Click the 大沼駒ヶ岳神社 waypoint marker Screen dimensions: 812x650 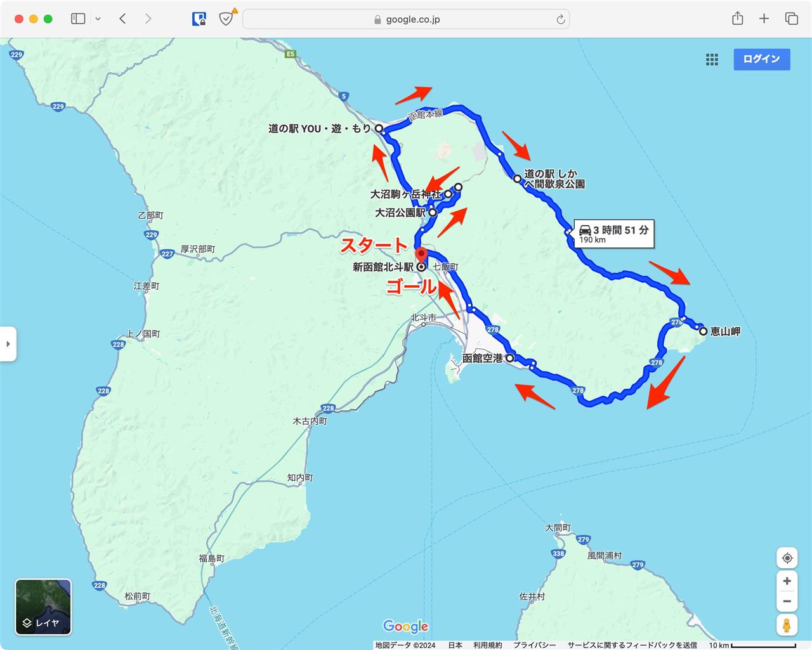(x=448, y=195)
